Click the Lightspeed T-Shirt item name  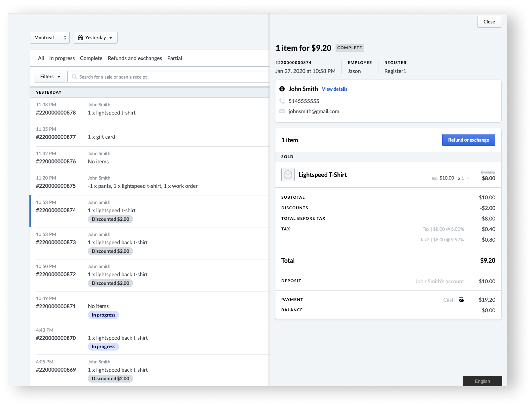click(x=323, y=175)
